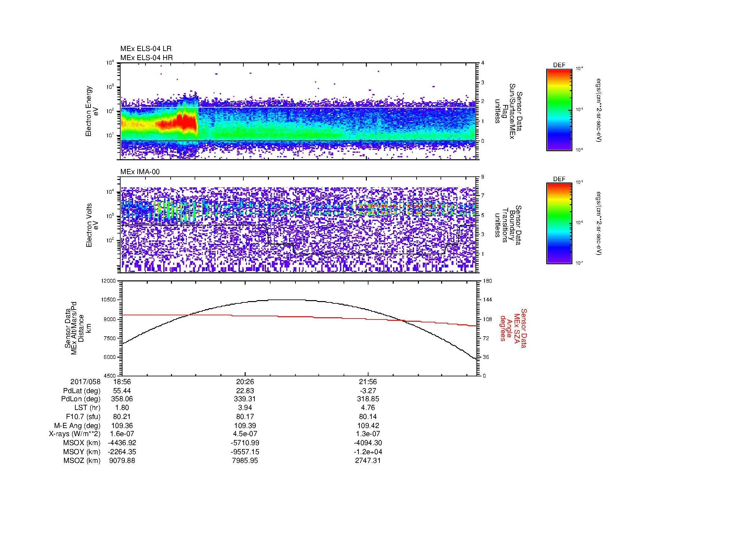Click the '2017/058' date label
This screenshot has height=534, width=756.
pos(85,382)
